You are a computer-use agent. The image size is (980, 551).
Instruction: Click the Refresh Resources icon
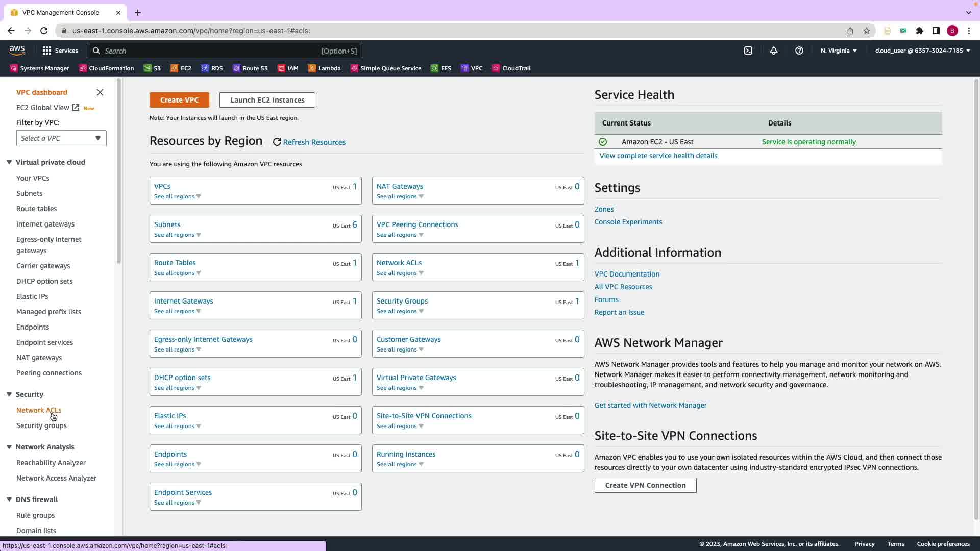(277, 142)
